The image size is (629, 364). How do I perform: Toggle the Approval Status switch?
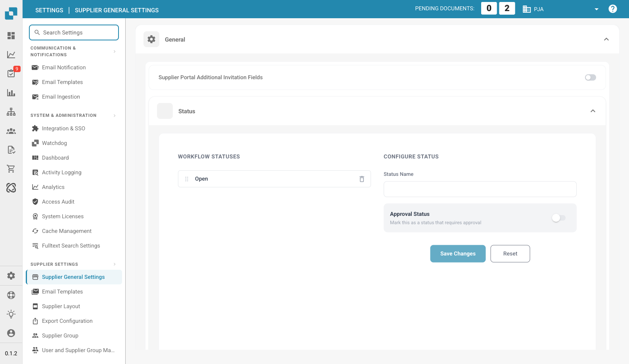pos(559,218)
